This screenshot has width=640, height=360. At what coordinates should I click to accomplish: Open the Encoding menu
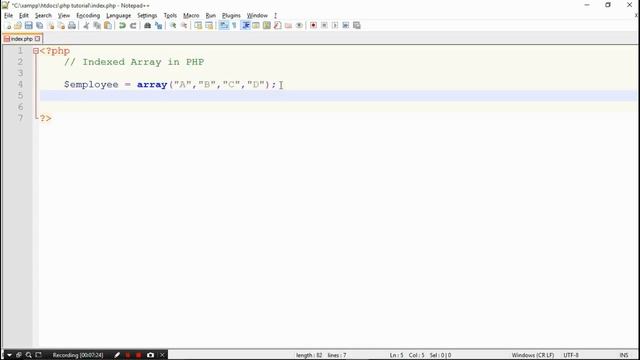pos(88,16)
